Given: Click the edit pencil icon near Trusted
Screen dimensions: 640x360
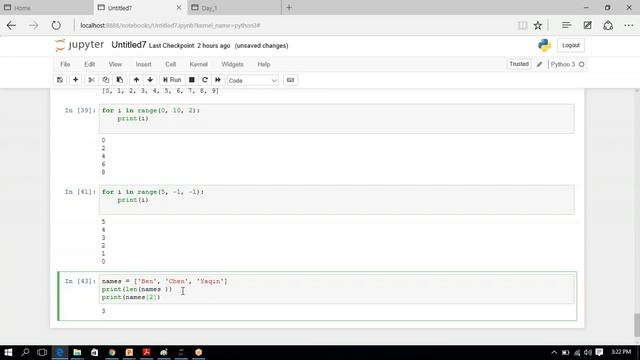Looking at the screenshot, I should coord(540,64).
